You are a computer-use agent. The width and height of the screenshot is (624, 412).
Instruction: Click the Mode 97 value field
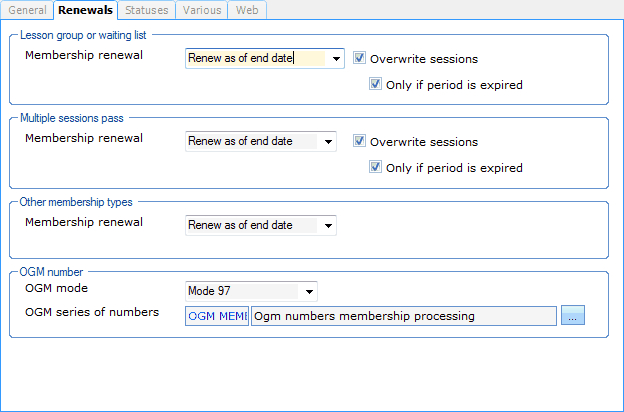pyautogui.click(x=243, y=292)
